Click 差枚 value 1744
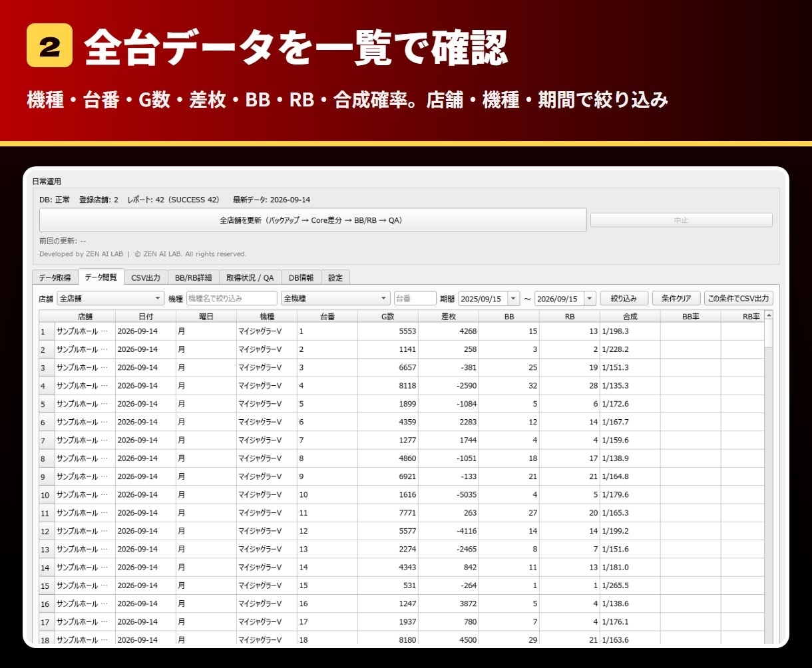This screenshot has width=812, height=668. point(467,440)
